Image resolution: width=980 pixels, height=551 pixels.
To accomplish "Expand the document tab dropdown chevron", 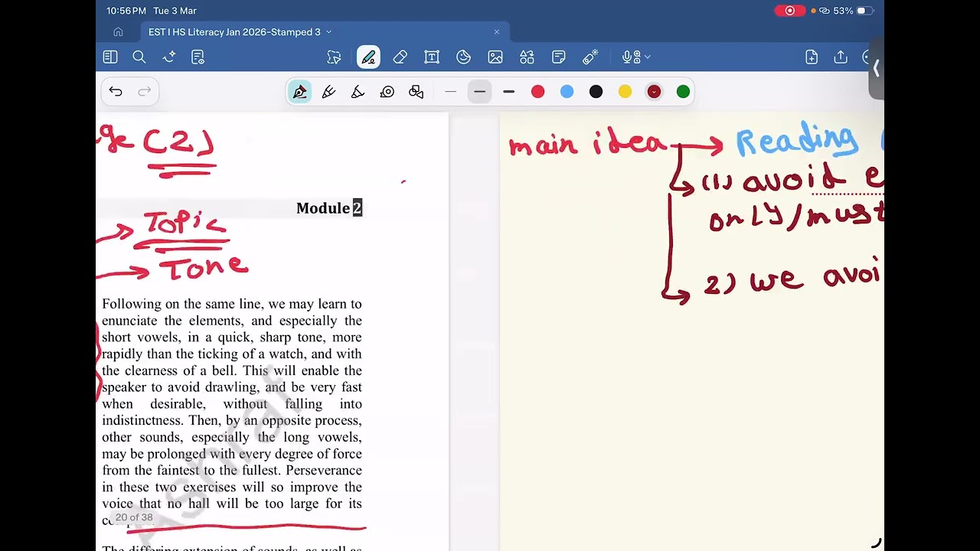I will [x=329, y=32].
